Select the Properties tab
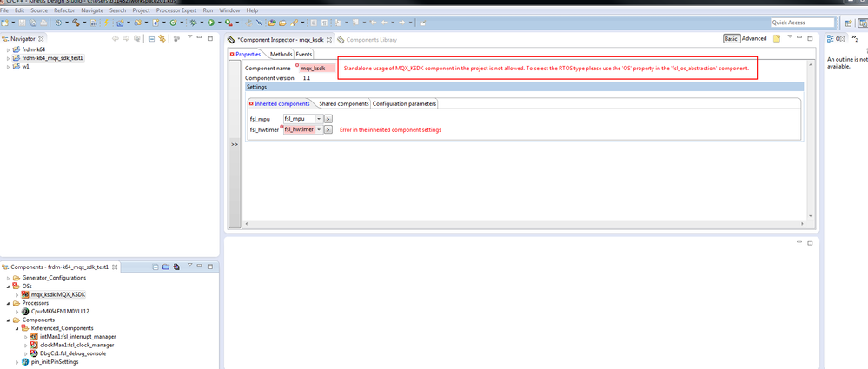 (x=245, y=54)
